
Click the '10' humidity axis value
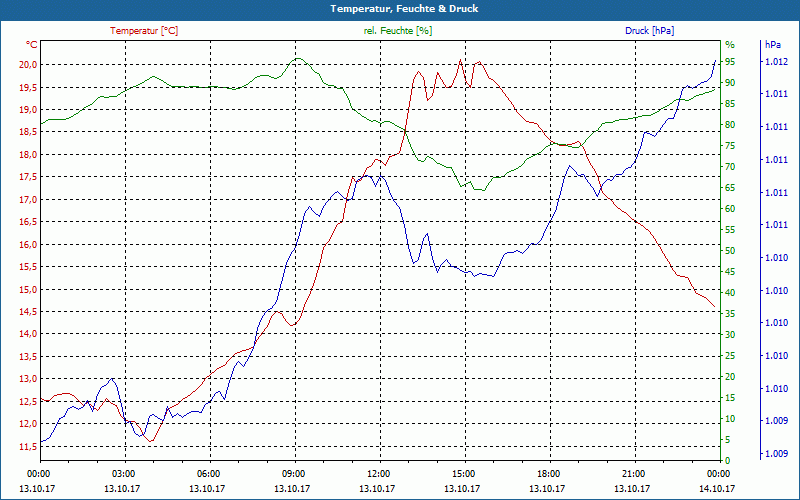730,419
